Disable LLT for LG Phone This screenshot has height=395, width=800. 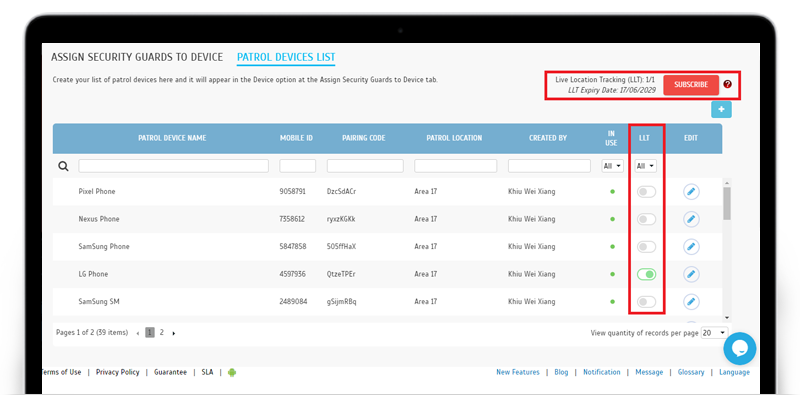click(646, 275)
